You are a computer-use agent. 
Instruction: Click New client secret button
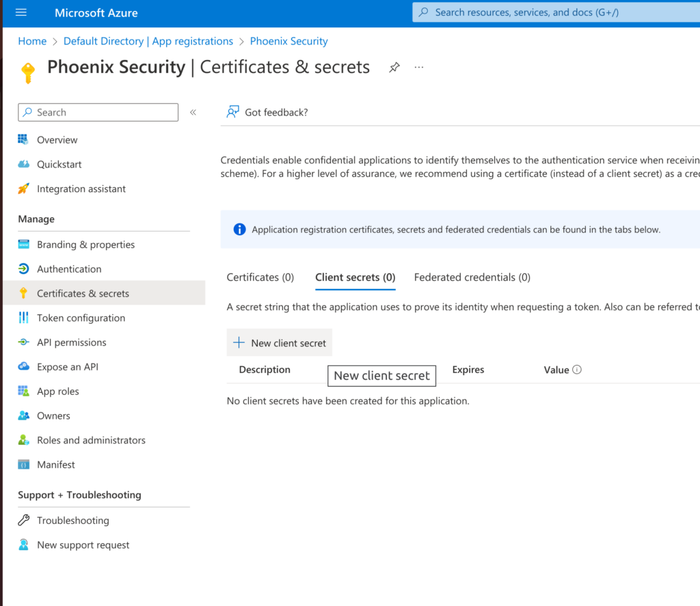pos(280,343)
